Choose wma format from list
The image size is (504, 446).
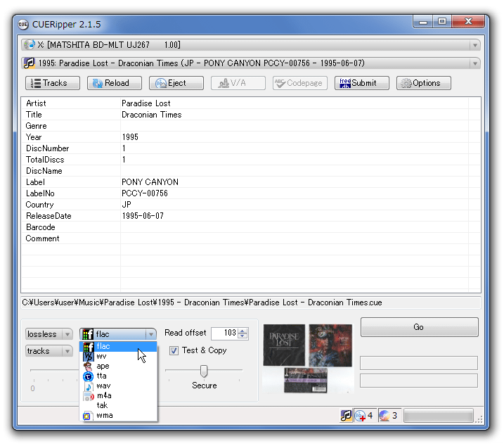click(118, 416)
